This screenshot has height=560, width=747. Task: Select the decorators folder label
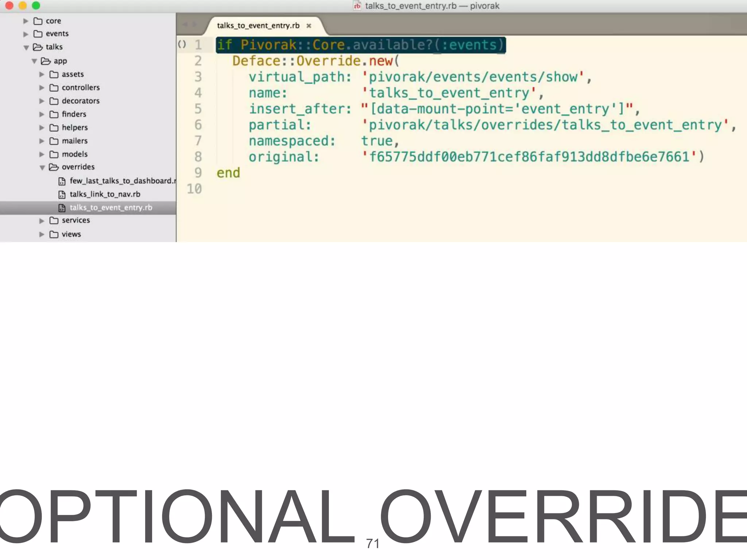[81, 101]
